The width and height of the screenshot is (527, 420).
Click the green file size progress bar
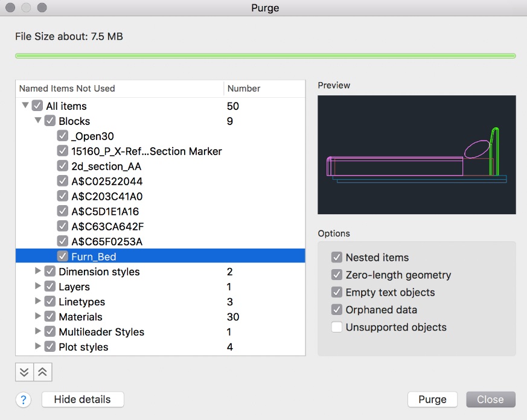point(265,56)
